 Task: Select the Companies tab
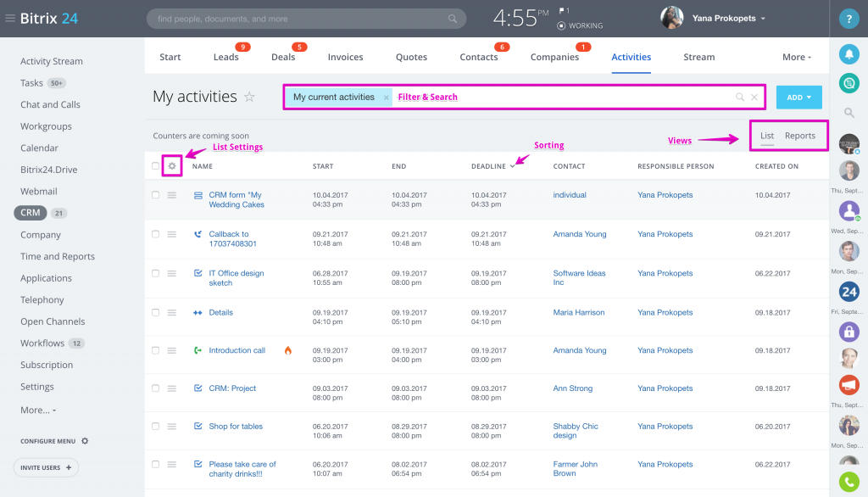554,57
